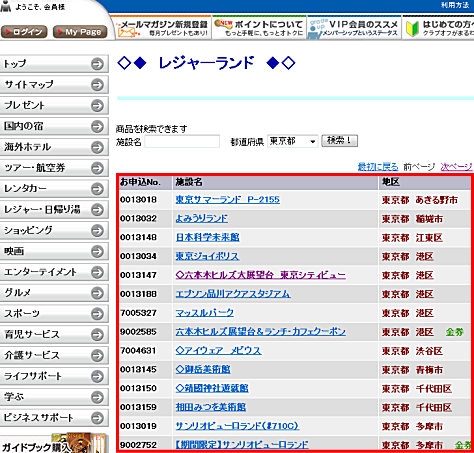This screenshot has height=453, width=474.
Task: Open the 日本科学未来館 link
Action: tap(207, 237)
